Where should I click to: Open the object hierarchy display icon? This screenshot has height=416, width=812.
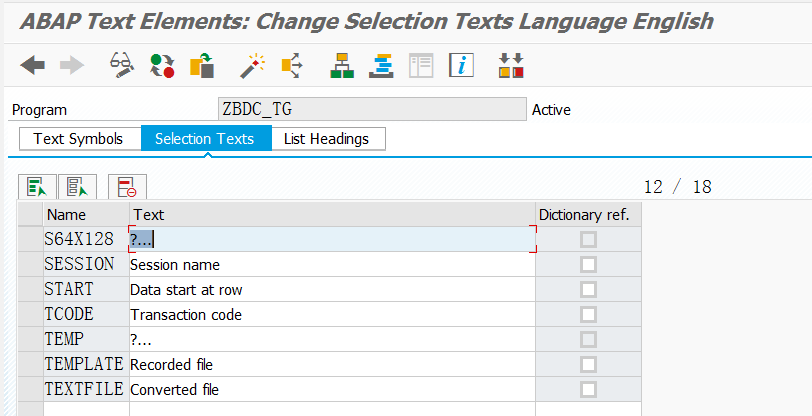click(x=343, y=66)
